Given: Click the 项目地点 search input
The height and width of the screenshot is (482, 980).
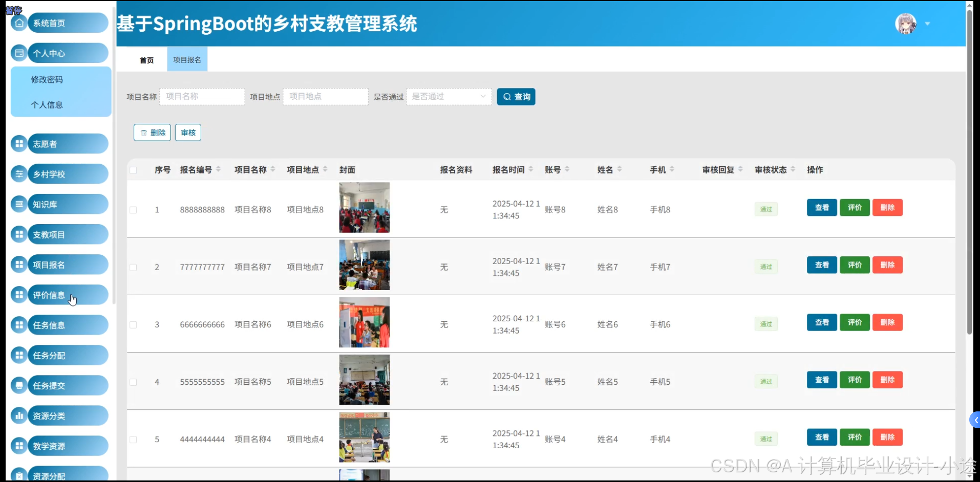Looking at the screenshot, I should pyautogui.click(x=326, y=97).
